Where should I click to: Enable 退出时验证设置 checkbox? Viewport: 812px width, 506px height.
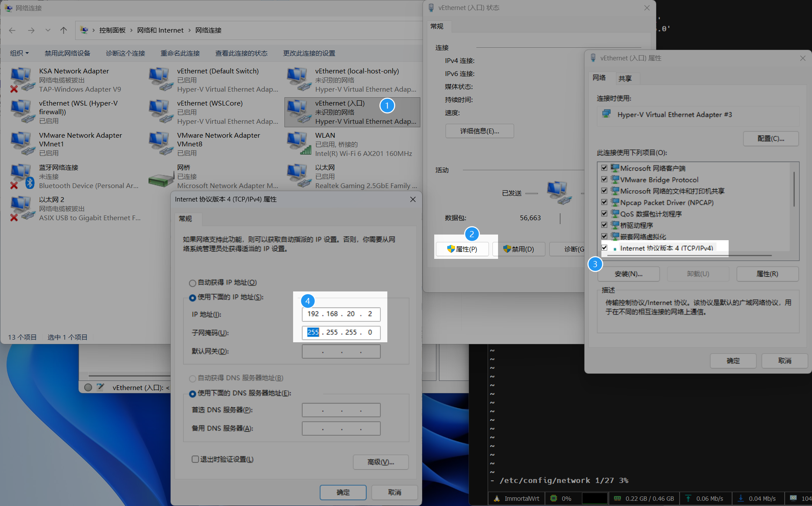(x=195, y=459)
